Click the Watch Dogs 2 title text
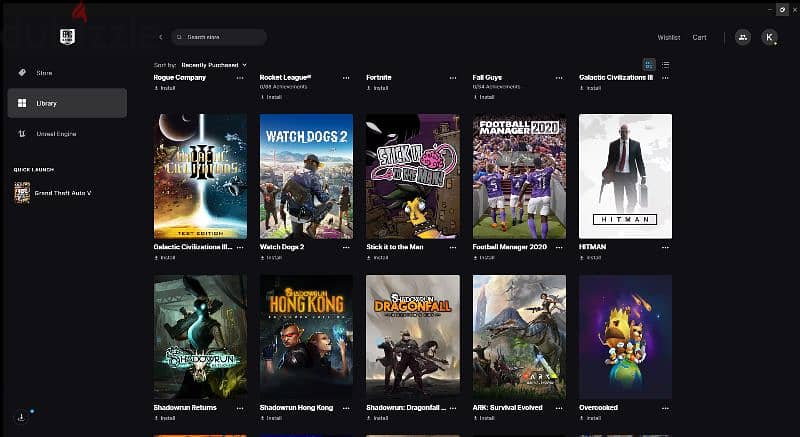Image resolution: width=800 pixels, height=437 pixels. 282,247
